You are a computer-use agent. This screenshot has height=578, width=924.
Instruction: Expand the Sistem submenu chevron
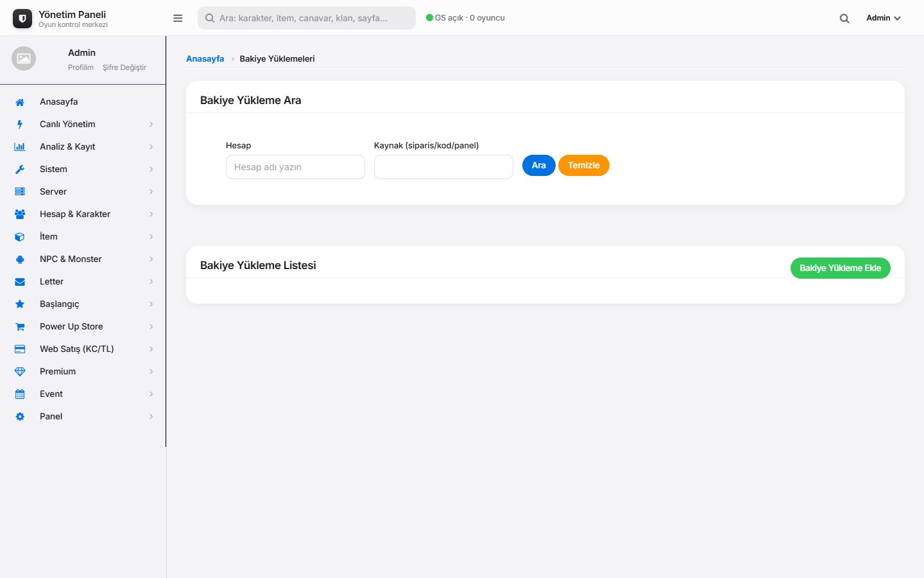[x=151, y=170]
